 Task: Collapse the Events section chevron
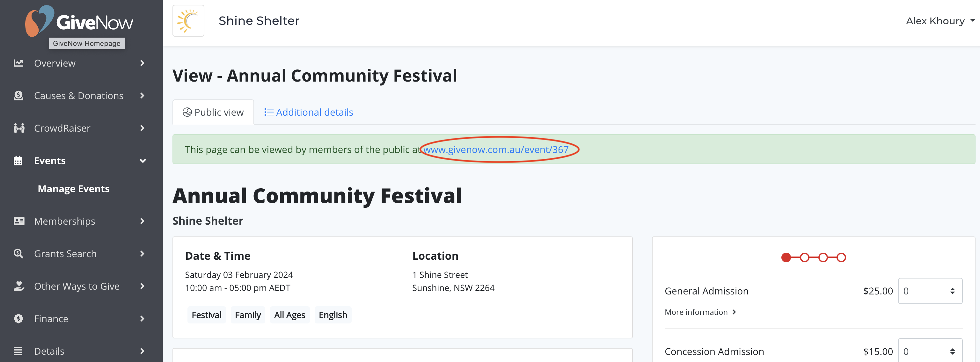click(x=143, y=161)
